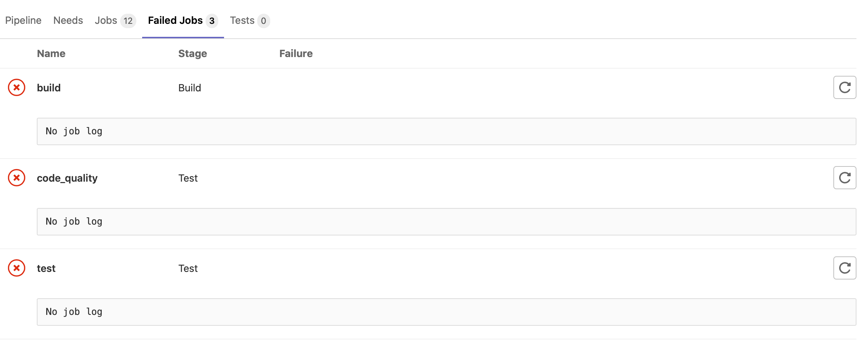Select the Failed Jobs tab
The height and width of the screenshot is (351, 868).
175,21
